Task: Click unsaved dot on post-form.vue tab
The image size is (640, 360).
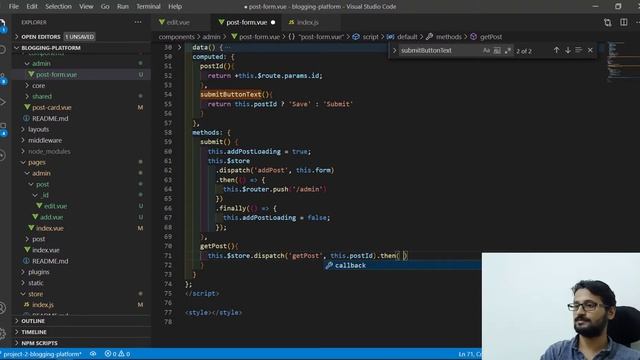Action: [x=273, y=22]
